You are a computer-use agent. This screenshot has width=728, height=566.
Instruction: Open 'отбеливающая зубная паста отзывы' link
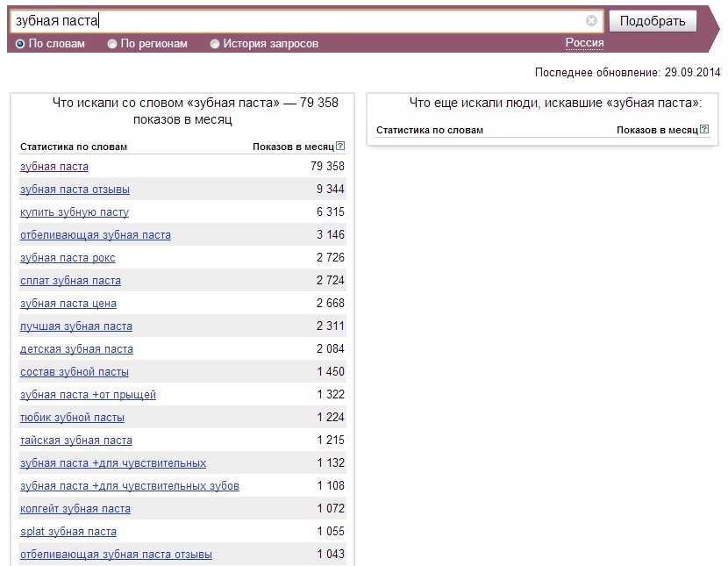(x=116, y=554)
